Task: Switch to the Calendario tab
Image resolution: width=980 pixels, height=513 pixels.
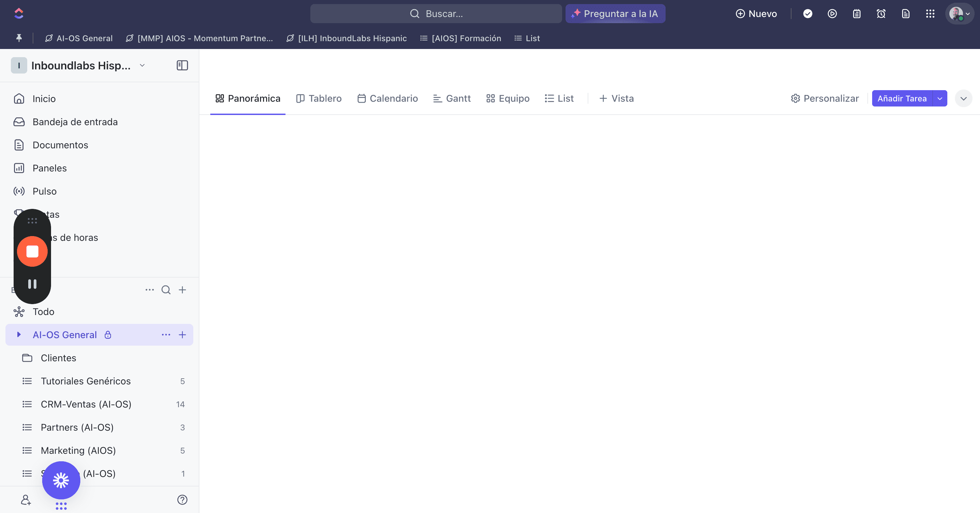Action: [x=387, y=99]
